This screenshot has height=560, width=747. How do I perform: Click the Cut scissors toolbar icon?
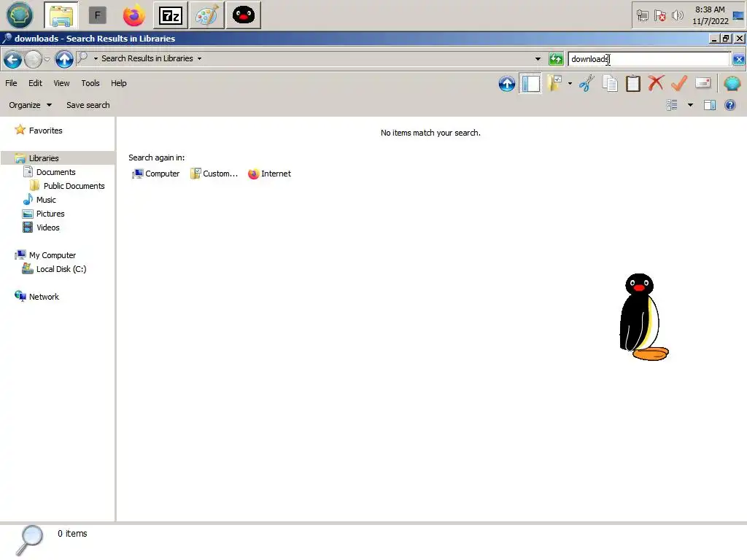click(587, 84)
